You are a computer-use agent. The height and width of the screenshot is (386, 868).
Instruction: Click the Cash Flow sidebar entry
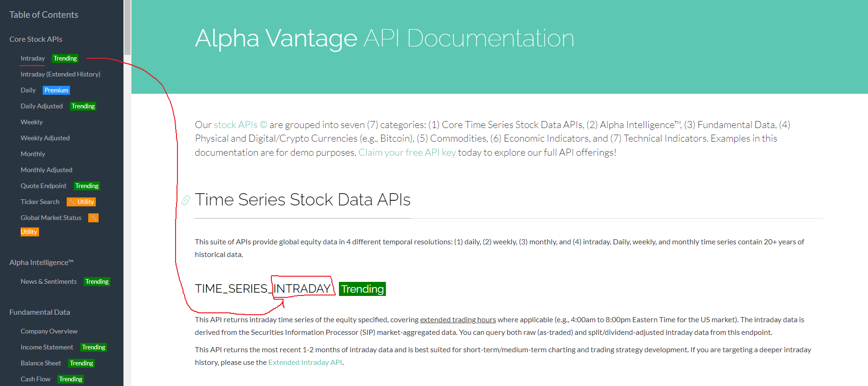click(35, 379)
